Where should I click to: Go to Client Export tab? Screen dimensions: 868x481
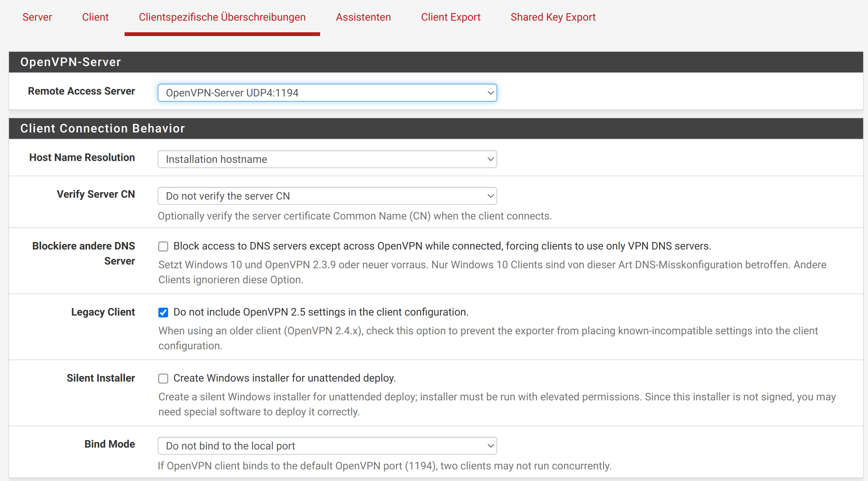450,17
